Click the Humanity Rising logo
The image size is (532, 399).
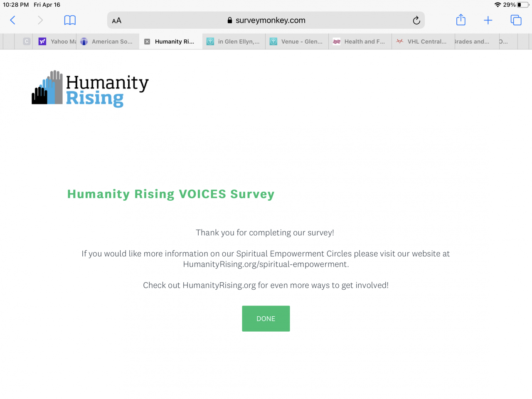[90, 89]
